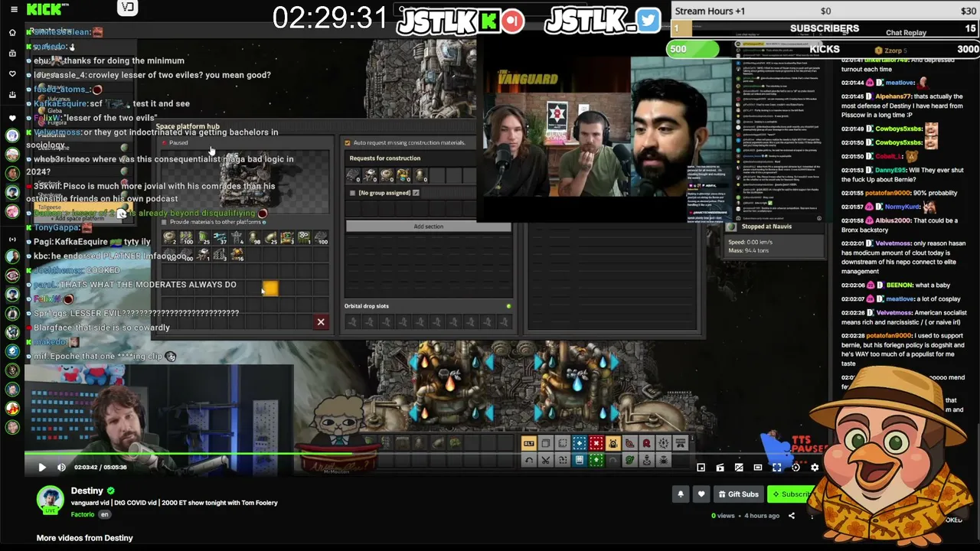The height and width of the screenshot is (551, 980).
Task: Open the Factorio category link
Action: click(x=82, y=514)
